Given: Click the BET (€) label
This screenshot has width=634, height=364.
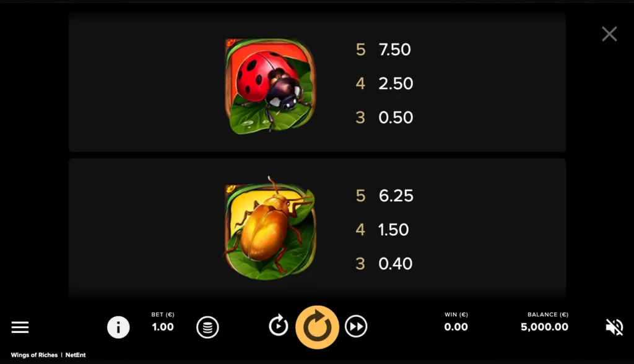Looking at the screenshot, I should coord(163,314).
